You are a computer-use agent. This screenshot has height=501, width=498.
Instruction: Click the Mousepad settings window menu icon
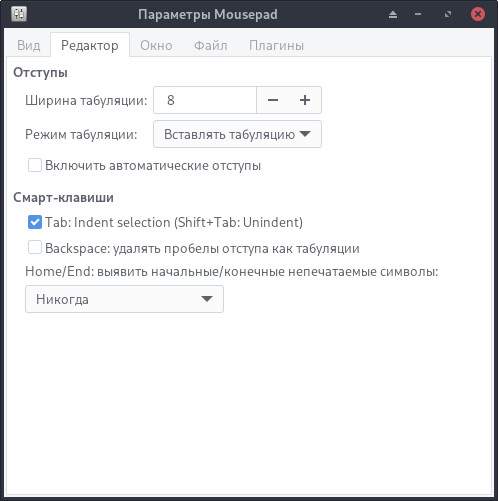[19, 14]
